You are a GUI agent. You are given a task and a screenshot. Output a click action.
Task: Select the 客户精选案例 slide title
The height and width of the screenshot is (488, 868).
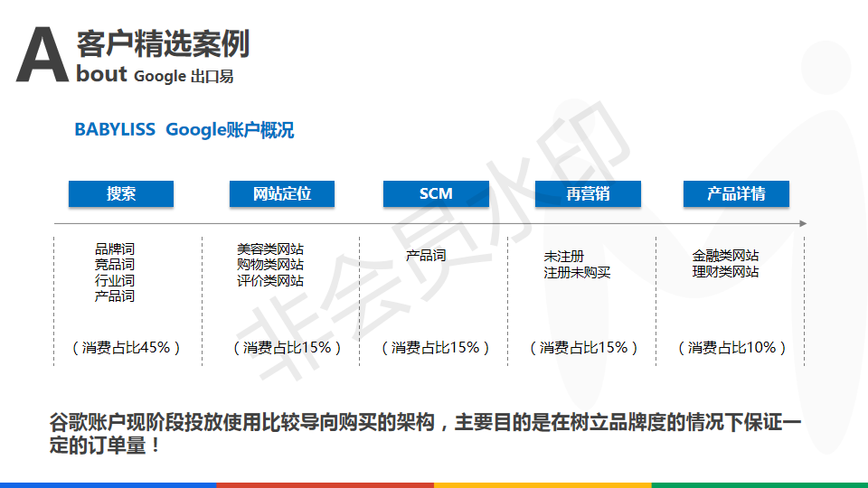coord(163,43)
